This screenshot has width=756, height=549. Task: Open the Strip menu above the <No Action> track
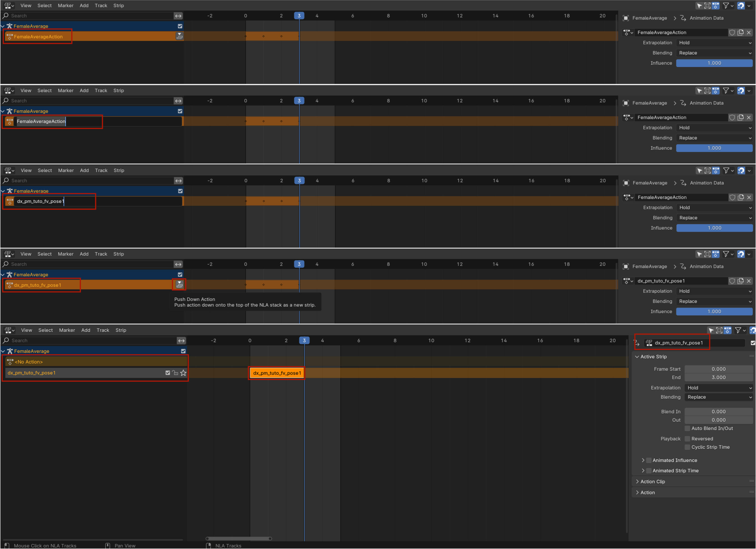pos(121,330)
